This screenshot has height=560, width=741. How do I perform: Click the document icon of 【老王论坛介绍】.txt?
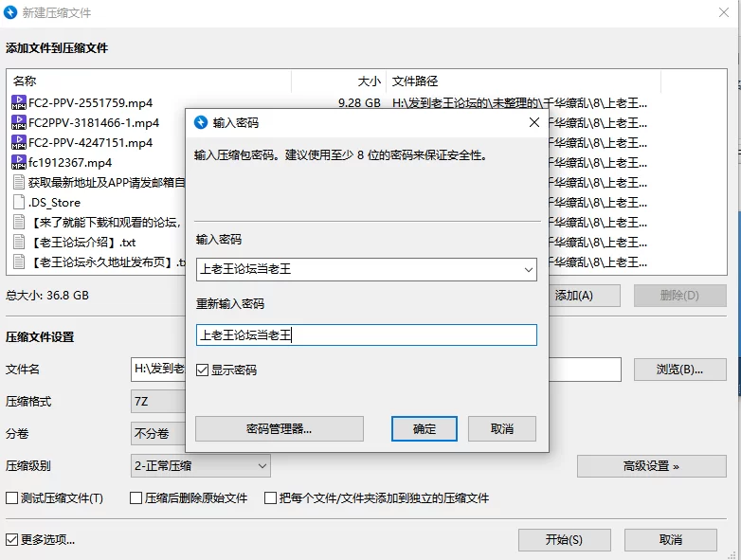point(18,242)
